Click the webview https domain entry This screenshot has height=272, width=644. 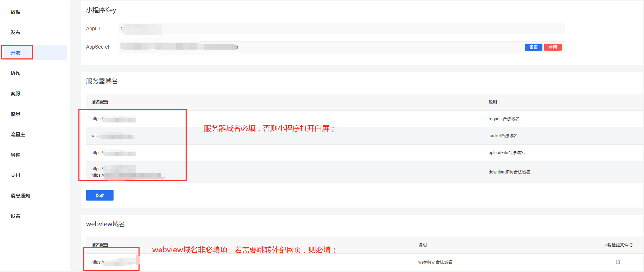[112, 262]
